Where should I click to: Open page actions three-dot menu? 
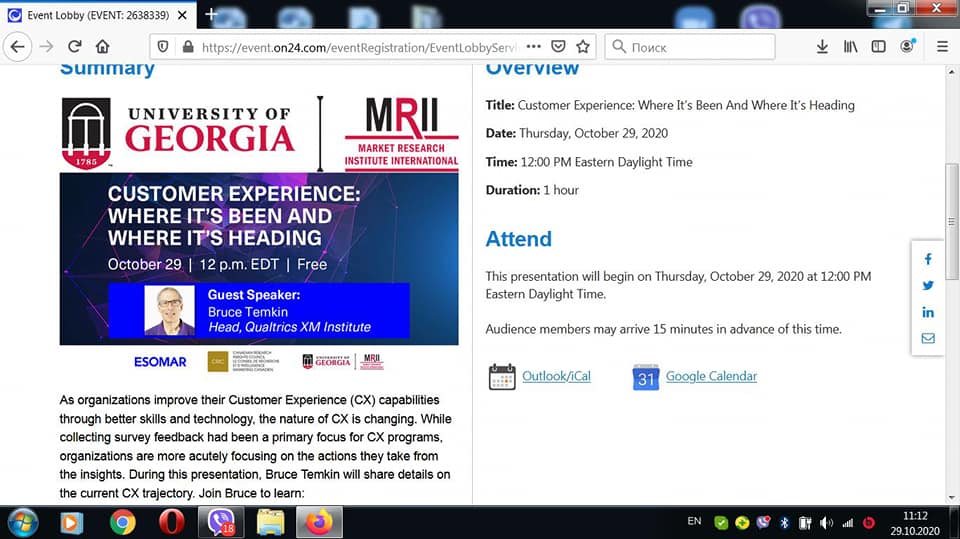point(533,47)
